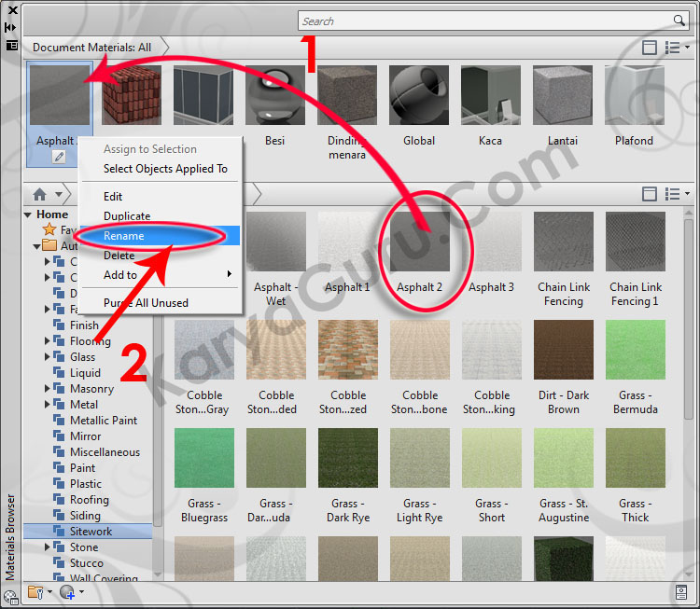Screen dimensions: 700x609
Task: Click the auto-hide palette icon
Action: [11, 27]
